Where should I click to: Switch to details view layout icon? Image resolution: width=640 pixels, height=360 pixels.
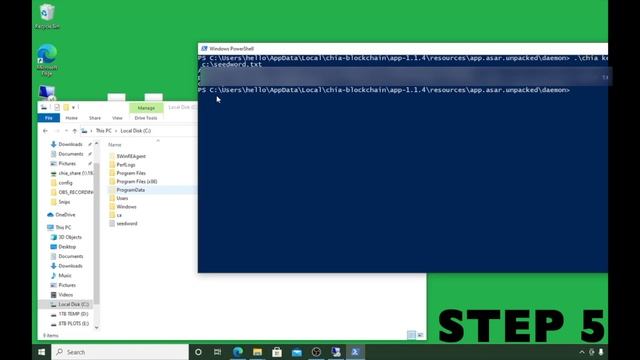pos(411,335)
